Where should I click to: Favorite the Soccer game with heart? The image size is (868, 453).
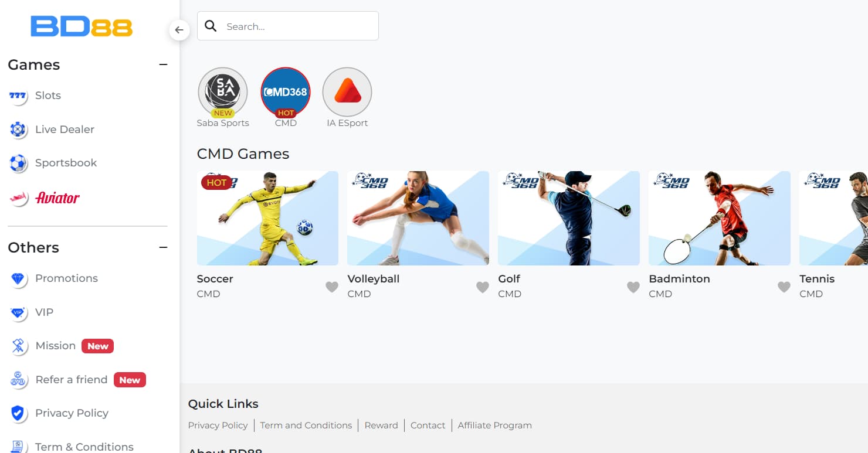pos(332,287)
